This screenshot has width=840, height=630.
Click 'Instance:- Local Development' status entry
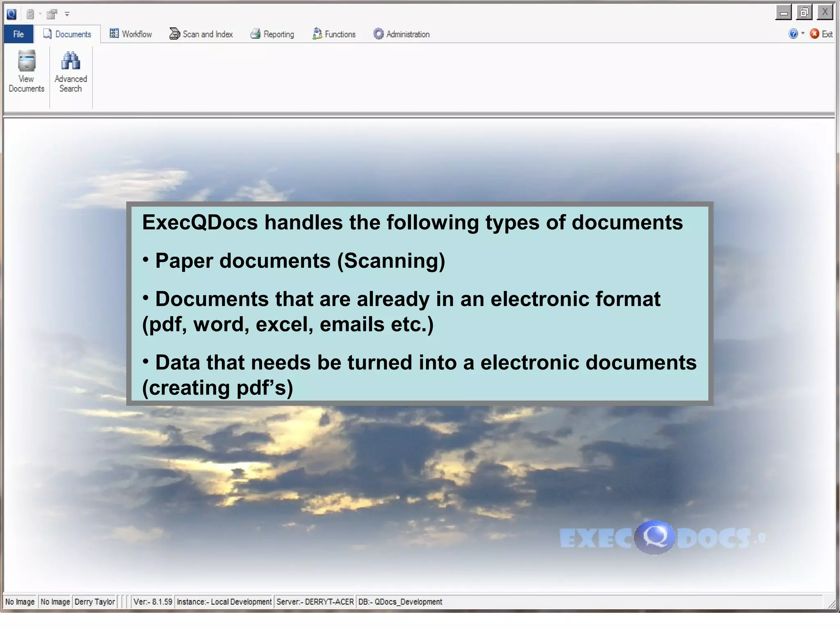224,602
